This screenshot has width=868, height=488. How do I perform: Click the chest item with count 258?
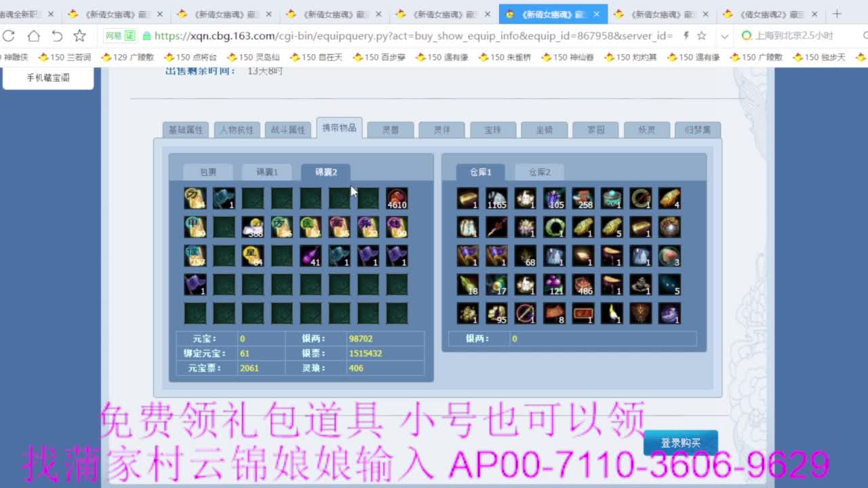tap(583, 198)
